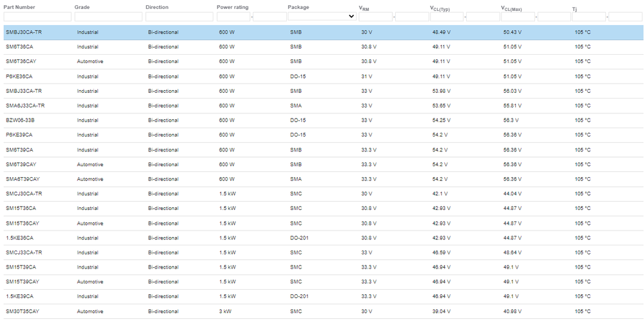
Task: Click the VRM maximum filter field
Action: coord(412,17)
